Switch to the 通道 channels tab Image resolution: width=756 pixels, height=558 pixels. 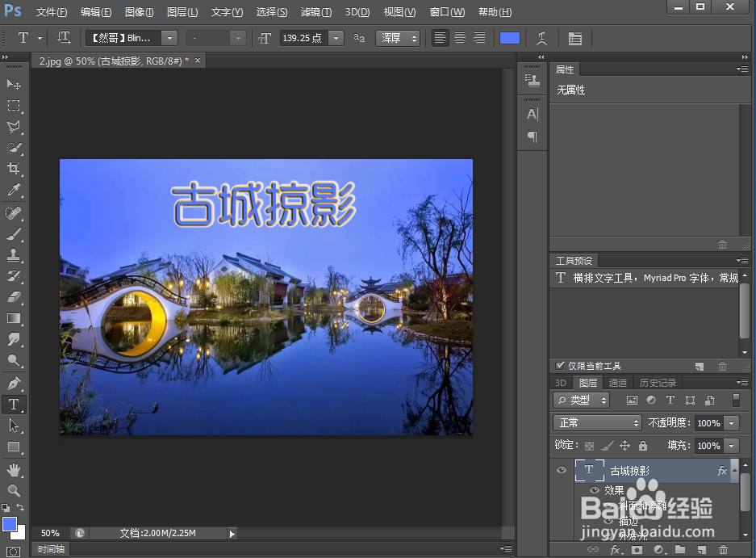[x=617, y=382]
